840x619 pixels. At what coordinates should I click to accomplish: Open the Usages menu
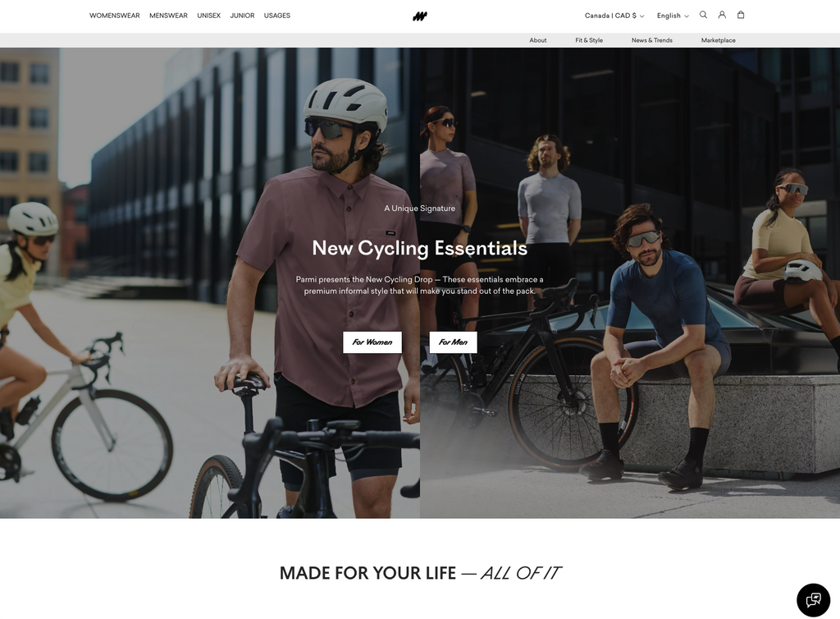pos(277,16)
